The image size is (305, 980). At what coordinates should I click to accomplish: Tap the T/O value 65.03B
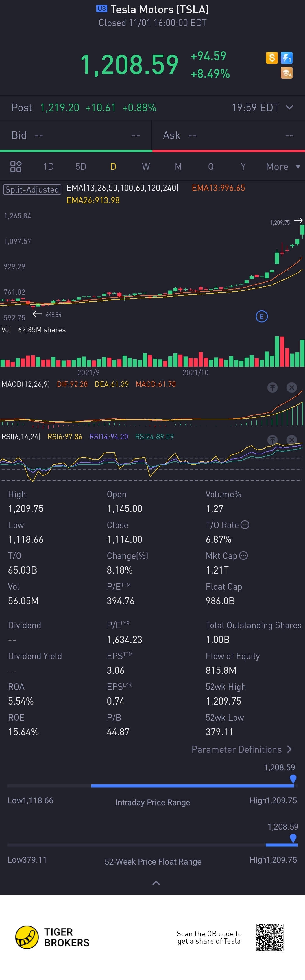pyautogui.click(x=23, y=570)
